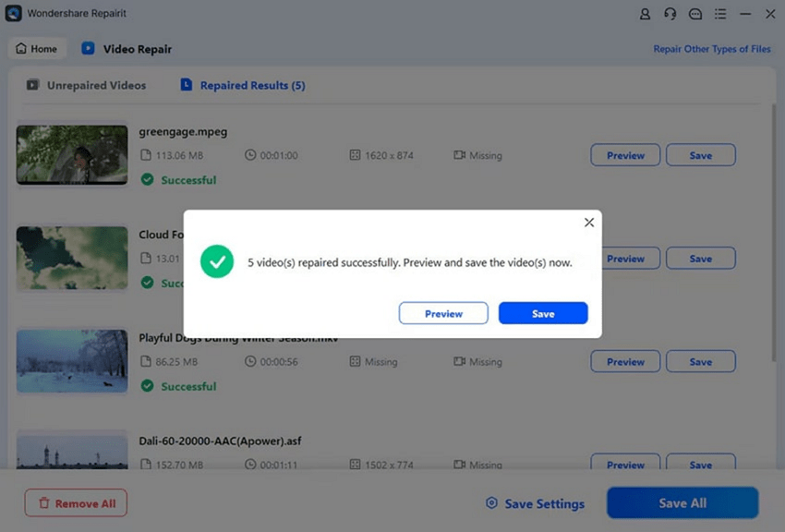This screenshot has height=532, width=785.
Task: Preview the greengage.mpeg video
Action: [x=625, y=155]
